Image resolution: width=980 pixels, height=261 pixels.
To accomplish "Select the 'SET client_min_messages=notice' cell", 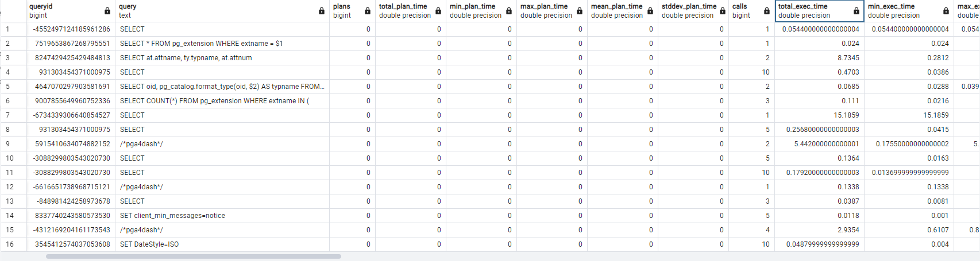I will point(172,216).
